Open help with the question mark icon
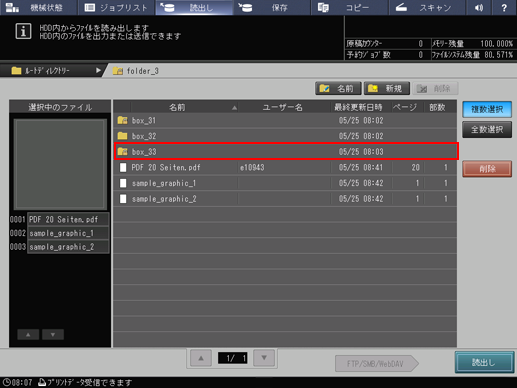517x388 pixels. coord(504,8)
